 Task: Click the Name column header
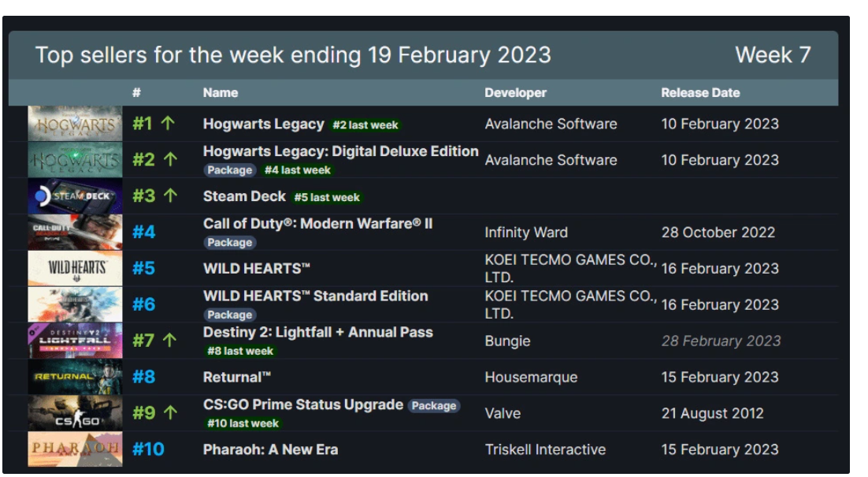click(x=221, y=92)
